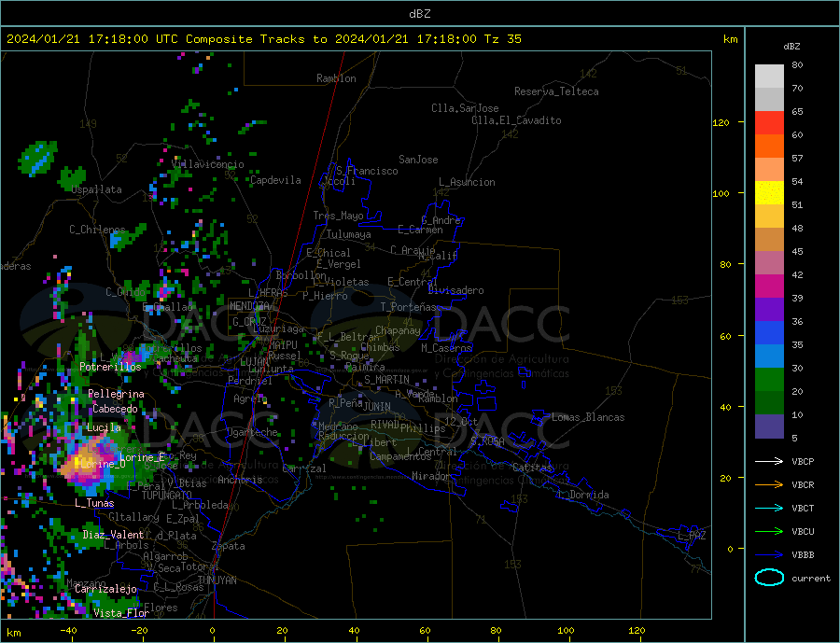Click the Pellegrina label
Screen dimensions: 840x643
[x=117, y=394]
